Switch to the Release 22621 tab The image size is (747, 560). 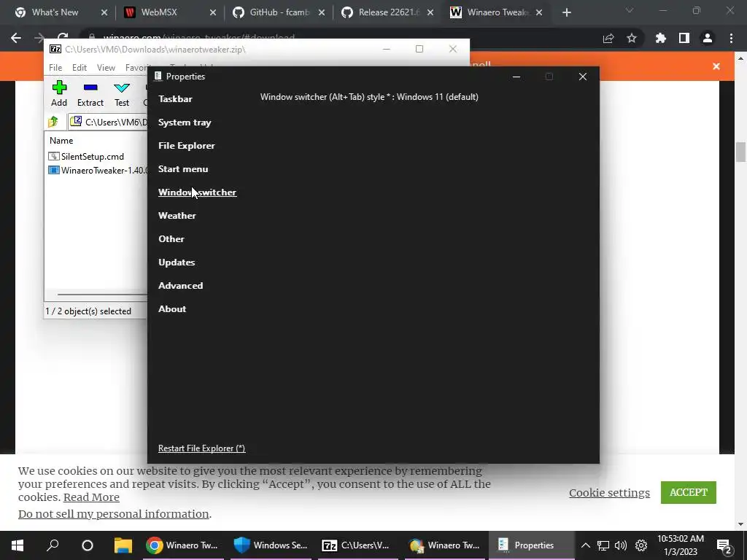coord(388,12)
